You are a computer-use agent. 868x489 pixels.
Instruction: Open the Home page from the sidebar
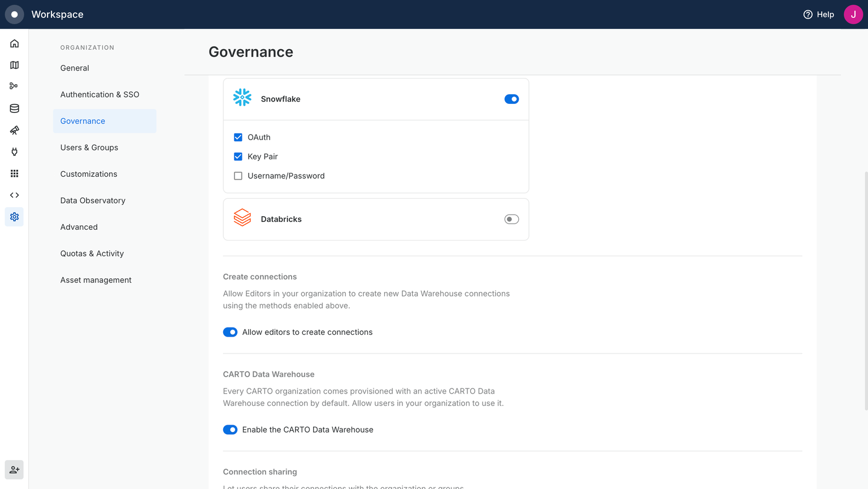[x=14, y=43]
